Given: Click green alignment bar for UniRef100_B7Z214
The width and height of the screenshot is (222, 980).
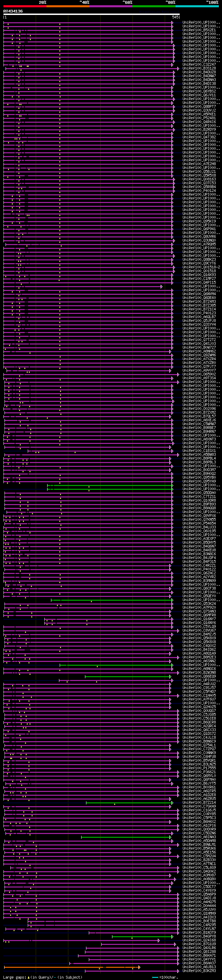Looking at the screenshot, I should point(129,803).
